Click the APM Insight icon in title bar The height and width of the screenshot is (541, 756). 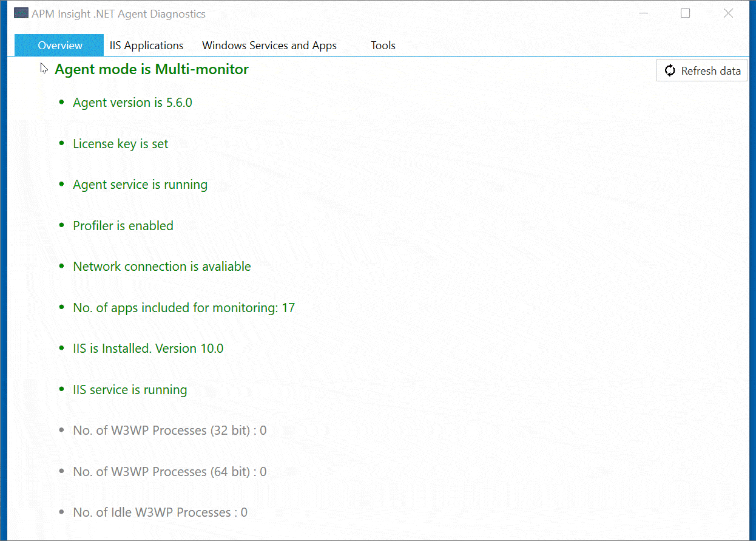21,12
